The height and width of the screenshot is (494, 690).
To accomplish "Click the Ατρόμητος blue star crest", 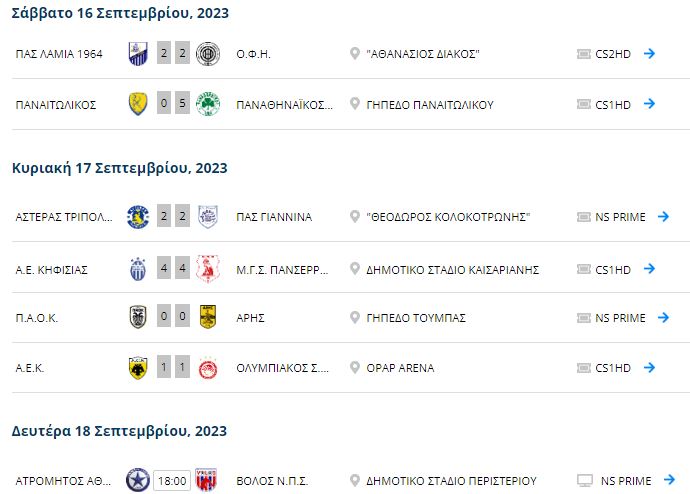I will (x=138, y=480).
